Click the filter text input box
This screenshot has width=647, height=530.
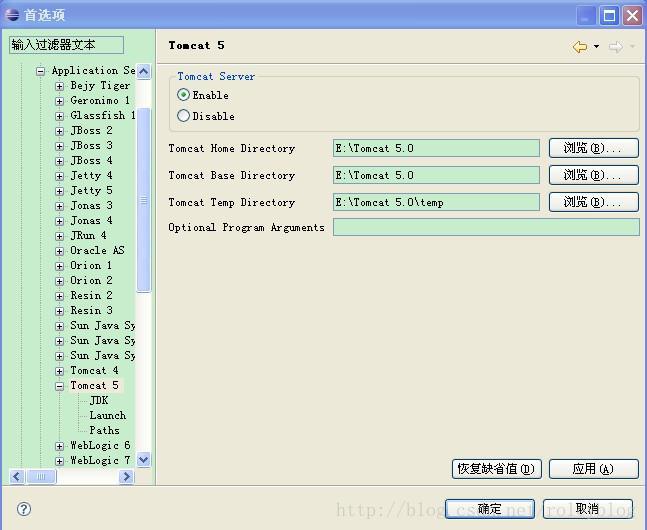[66, 45]
